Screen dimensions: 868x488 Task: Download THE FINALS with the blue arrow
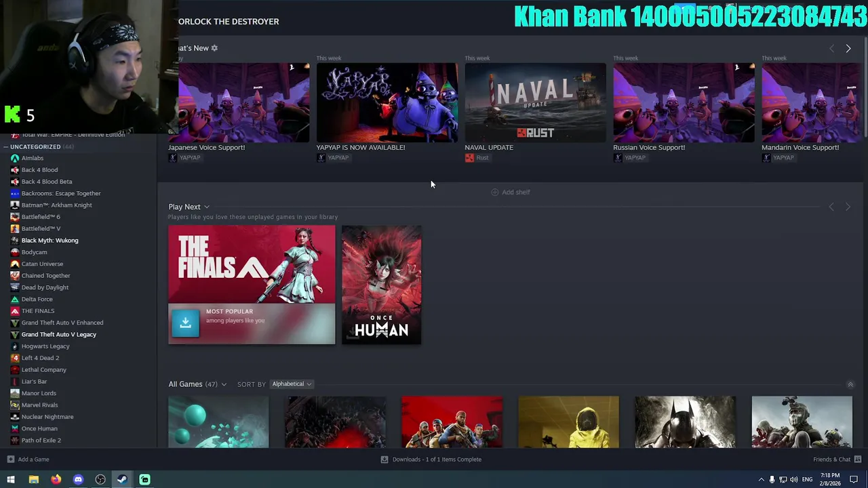tap(185, 323)
